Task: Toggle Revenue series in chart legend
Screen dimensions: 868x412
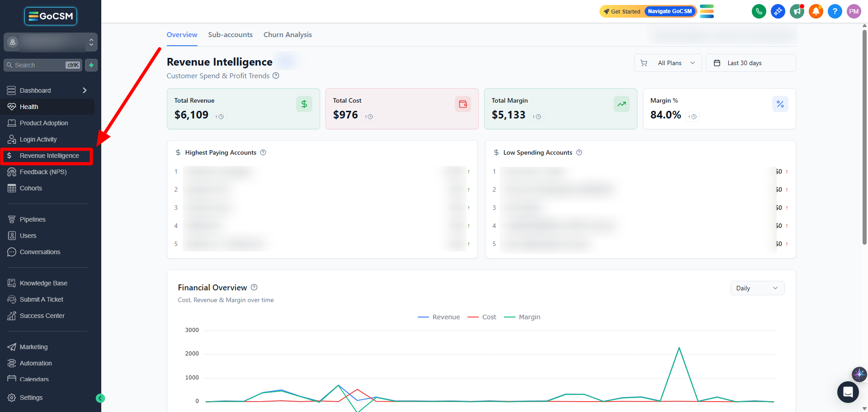Action: [439, 317]
